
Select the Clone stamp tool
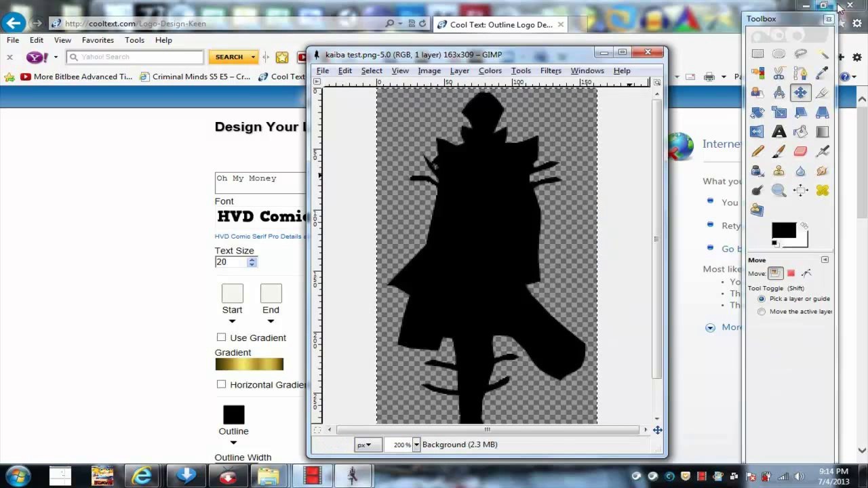778,171
